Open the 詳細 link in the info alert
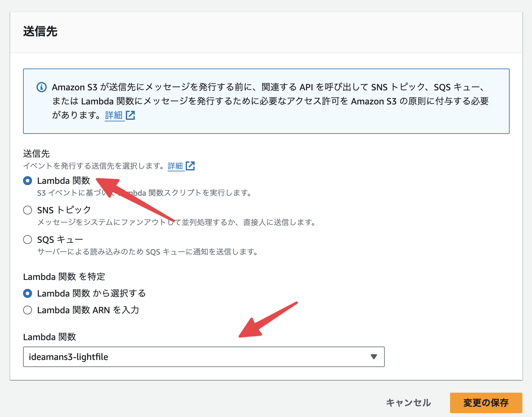This screenshot has height=417, width=532. tap(114, 115)
